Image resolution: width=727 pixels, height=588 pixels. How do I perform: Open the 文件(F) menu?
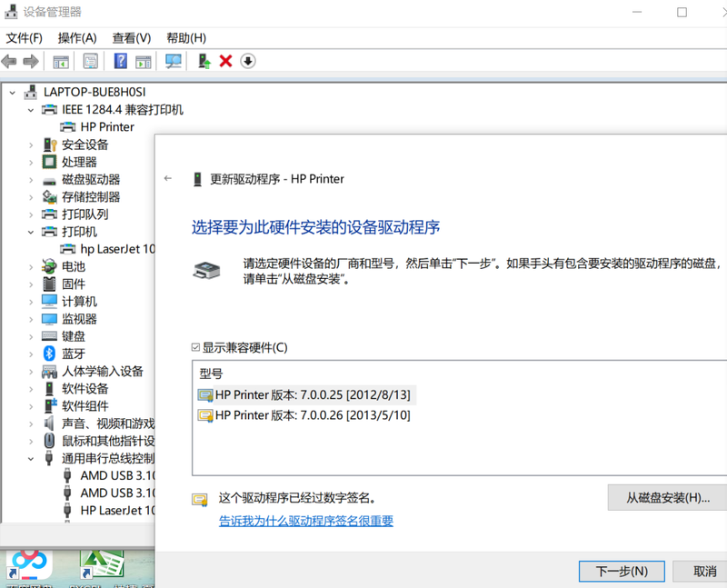tap(24, 38)
